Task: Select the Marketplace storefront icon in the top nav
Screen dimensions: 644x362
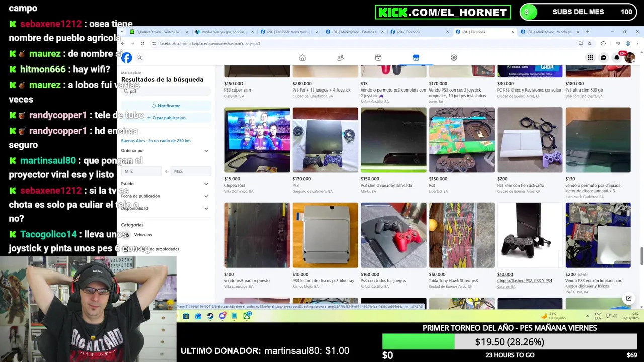Action: tap(416, 58)
